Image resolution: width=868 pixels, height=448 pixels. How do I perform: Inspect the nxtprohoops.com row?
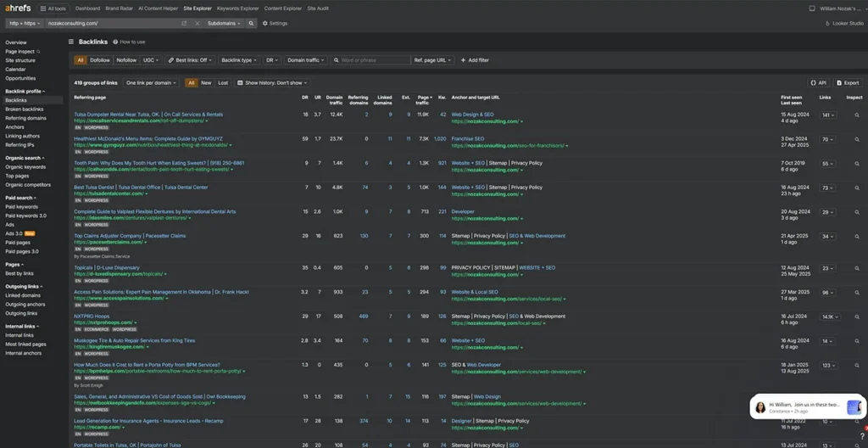[x=857, y=317]
